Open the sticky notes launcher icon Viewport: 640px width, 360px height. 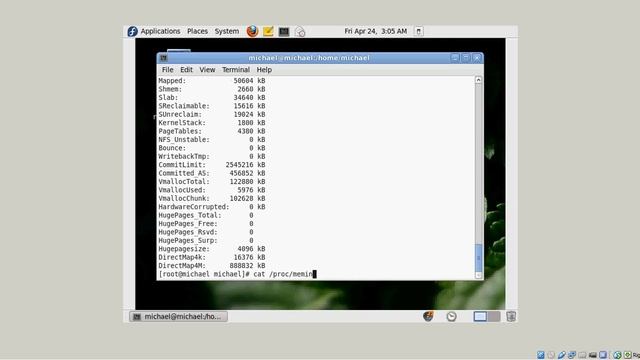(x=268, y=31)
